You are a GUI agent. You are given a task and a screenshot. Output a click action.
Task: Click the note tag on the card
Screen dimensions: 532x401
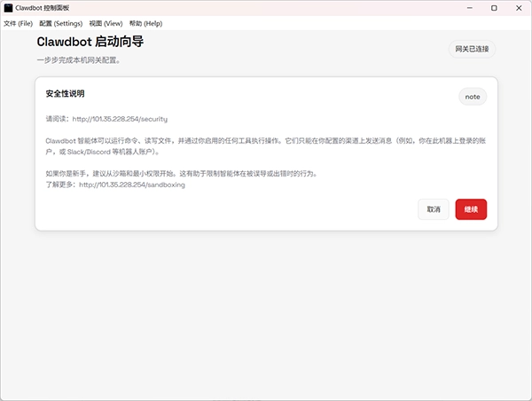coord(473,97)
